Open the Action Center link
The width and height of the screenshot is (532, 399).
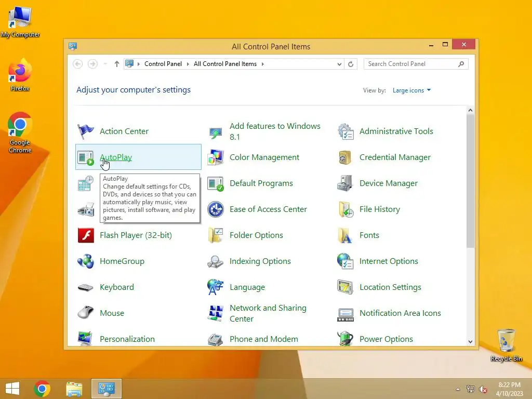pyautogui.click(x=124, y=131)
